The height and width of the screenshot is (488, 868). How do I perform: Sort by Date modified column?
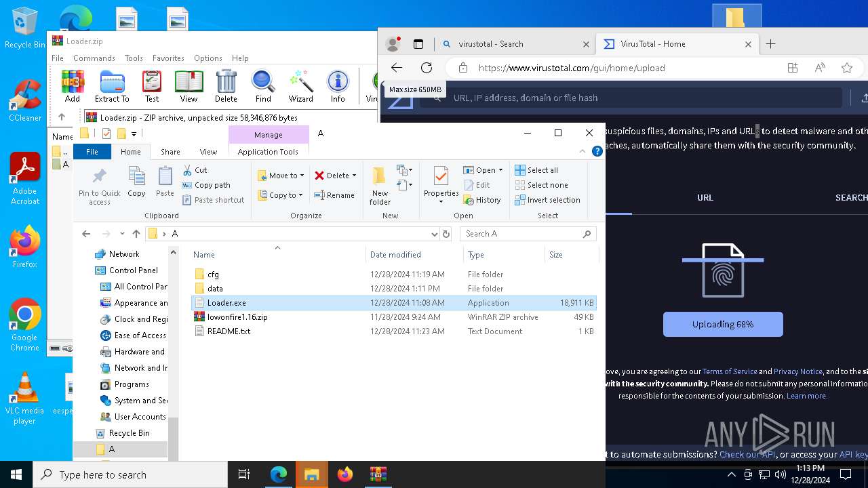414,255
